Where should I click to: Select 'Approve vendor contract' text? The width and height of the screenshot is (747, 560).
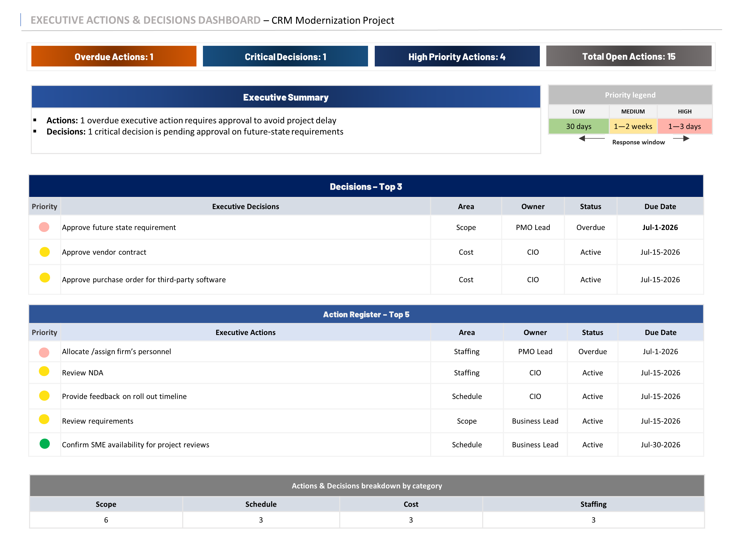[104, 252]
